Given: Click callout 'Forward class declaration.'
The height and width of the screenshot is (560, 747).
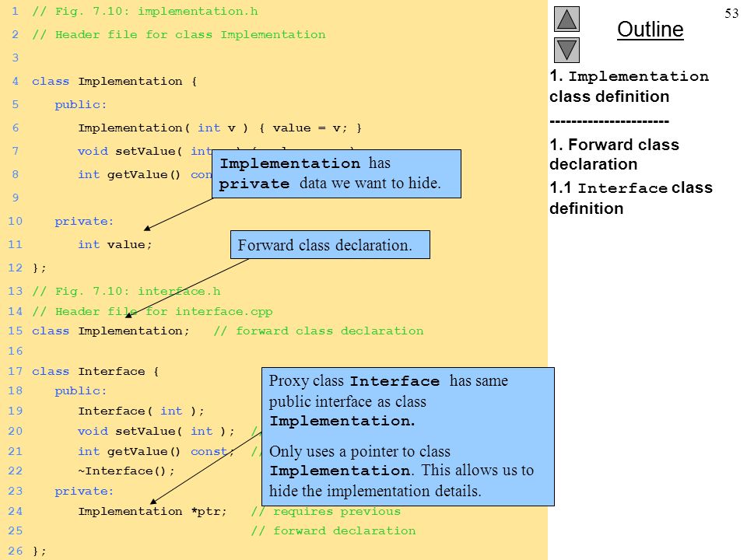Looking at the screenshot, I should click(330, 245).
